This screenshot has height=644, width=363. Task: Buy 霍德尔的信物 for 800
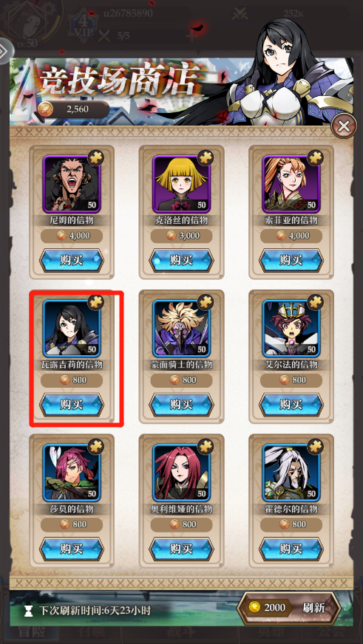pyautogui.click(x=291, y=549)
